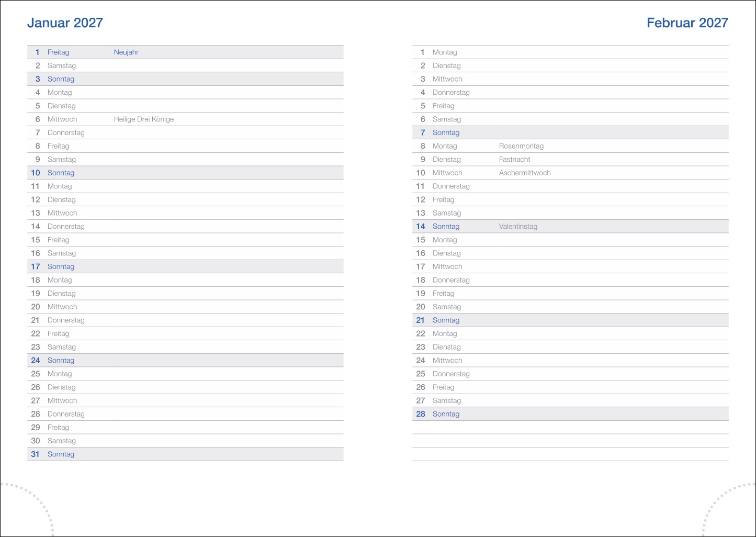Screen dimensions: 756x537
Task: Click the Rosenmontag holiday entry
Action: pyautogui.click(x=521, y=146)
